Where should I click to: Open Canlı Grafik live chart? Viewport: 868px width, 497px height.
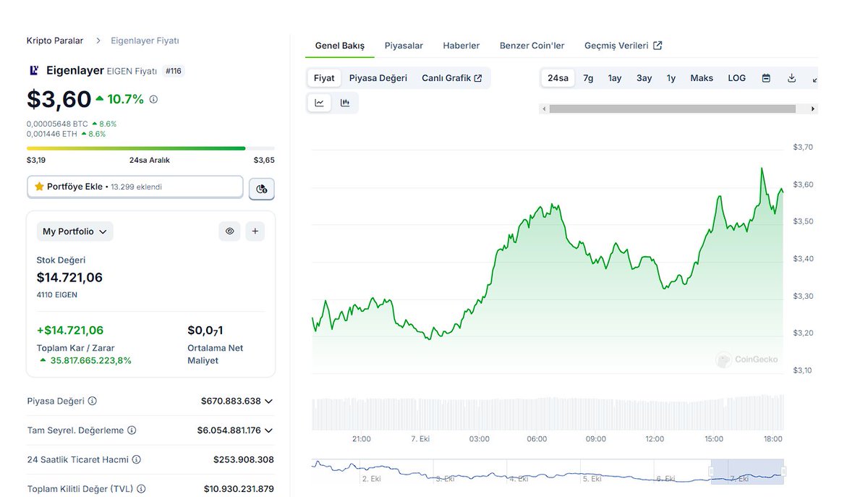tap(452, 78)
